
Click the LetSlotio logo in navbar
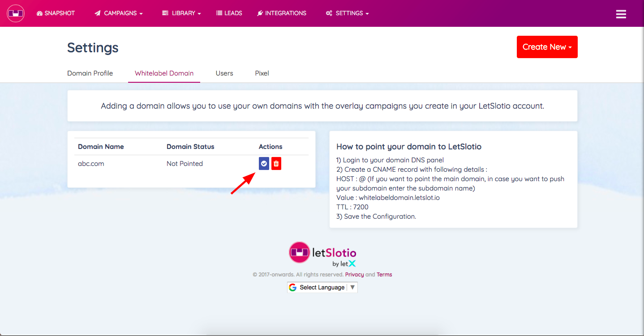[15, 13]
